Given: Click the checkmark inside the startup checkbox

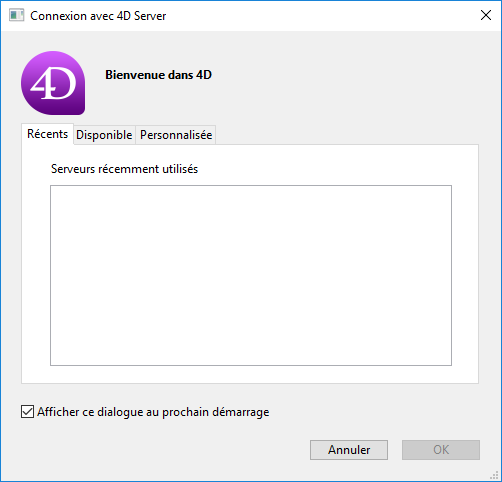Looking at the screenshot, I should tap(27, 412).
